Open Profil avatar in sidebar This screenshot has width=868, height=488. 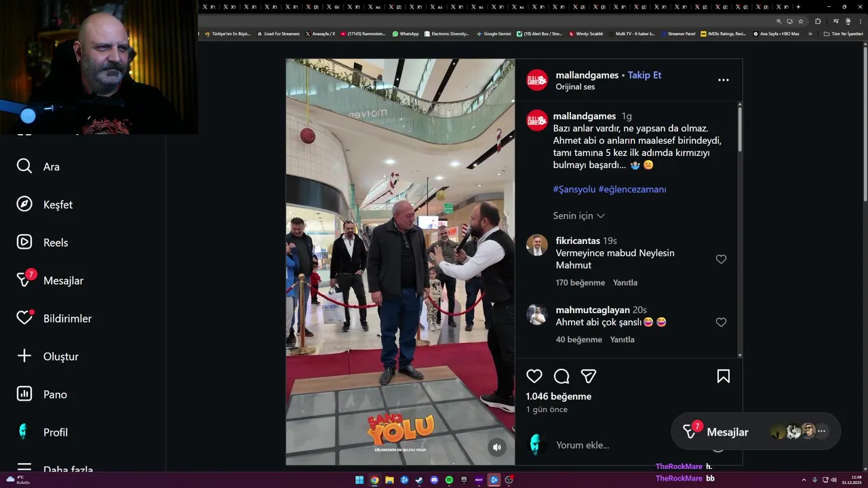pos(24,432)
